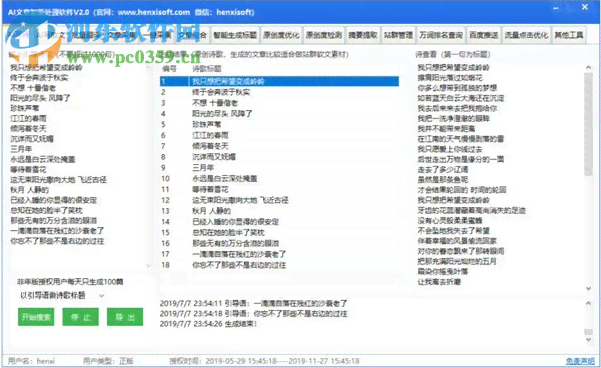Open the 免责声明 link
The width and height of the screenshot is (601, 368).
(x=580, y=361)
